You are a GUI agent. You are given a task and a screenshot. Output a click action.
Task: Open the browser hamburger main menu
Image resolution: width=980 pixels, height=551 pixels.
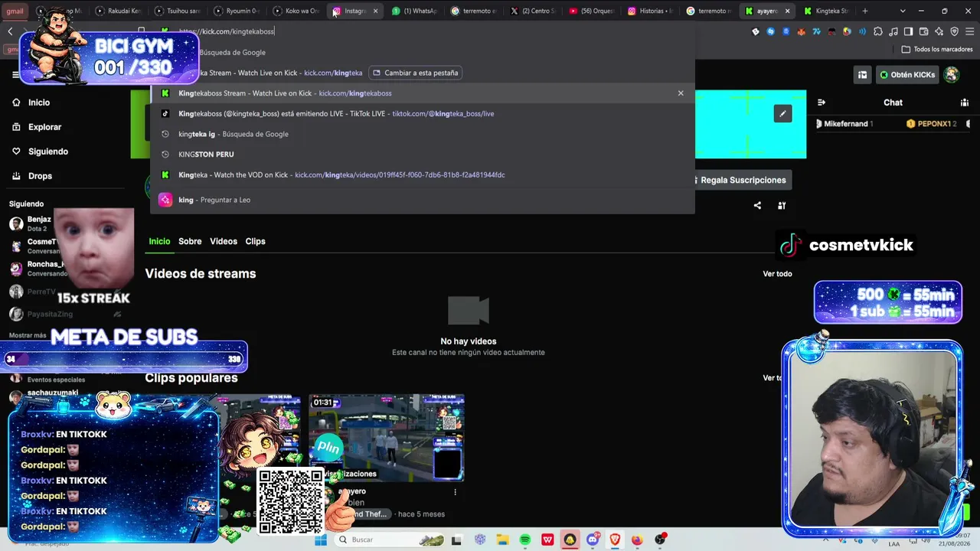[969, 31]
